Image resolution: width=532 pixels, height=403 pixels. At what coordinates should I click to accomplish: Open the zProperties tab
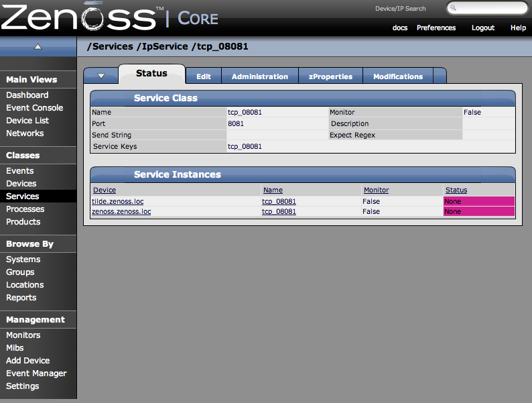click(x=330, y=76)
